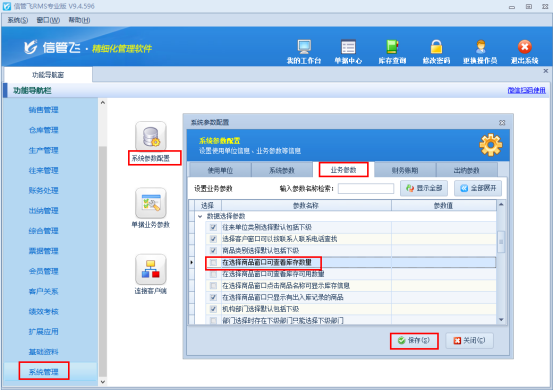Open the 系统(S) menu
The image size is (553, 391).
pos(18,20)
